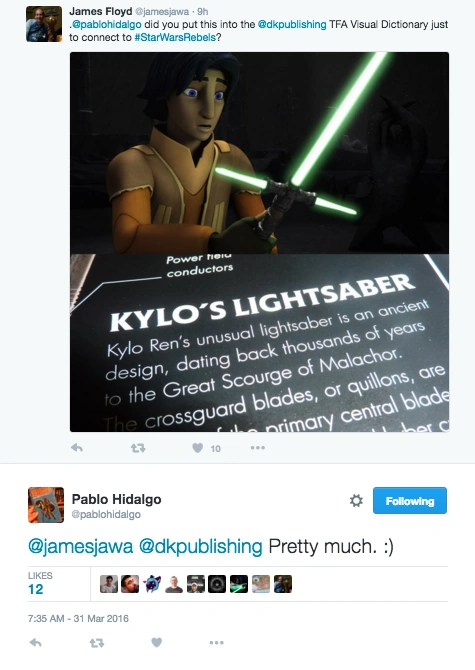
Task: Toggle the Following button for Pablo Hidalgo
Action: (410, 500)
